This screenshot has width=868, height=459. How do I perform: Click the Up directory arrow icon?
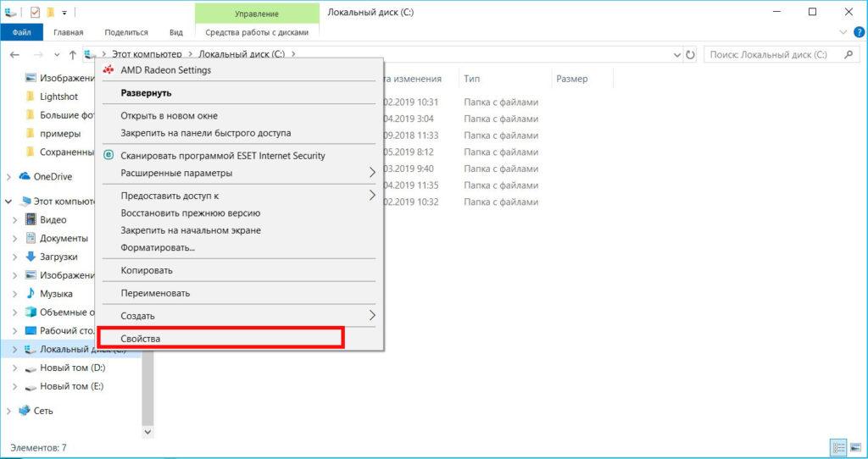coord(73,54)
